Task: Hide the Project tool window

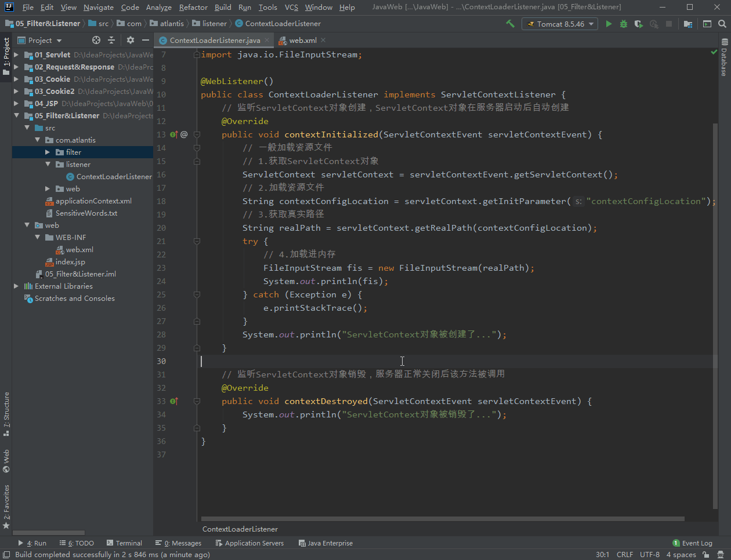Action: (146, 40)
